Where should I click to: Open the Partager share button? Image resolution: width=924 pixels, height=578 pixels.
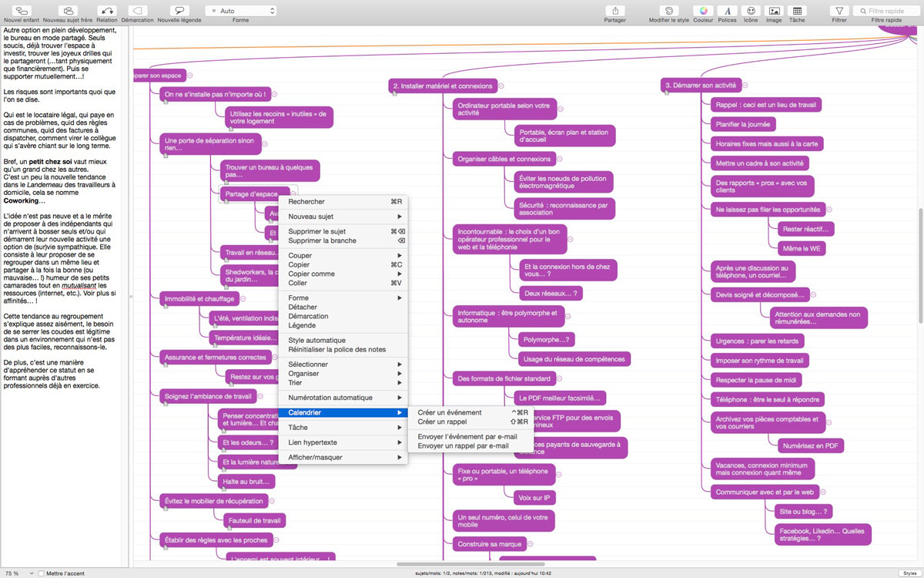(614, 11)
